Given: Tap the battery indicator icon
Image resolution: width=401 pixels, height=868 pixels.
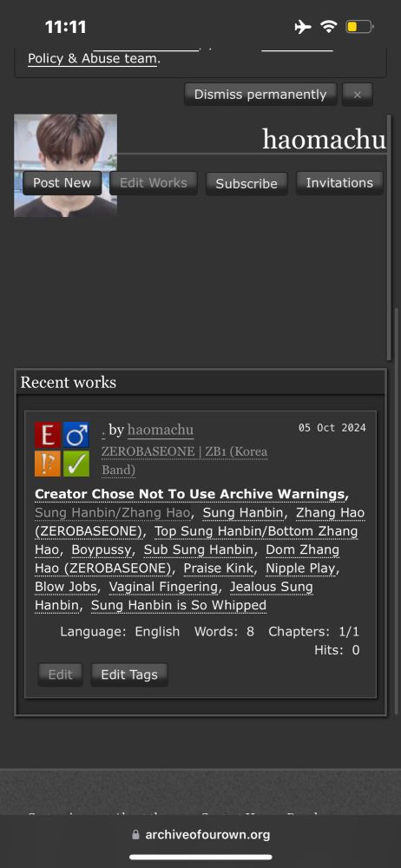Looking at the screenshot, I should coord(359,26).
